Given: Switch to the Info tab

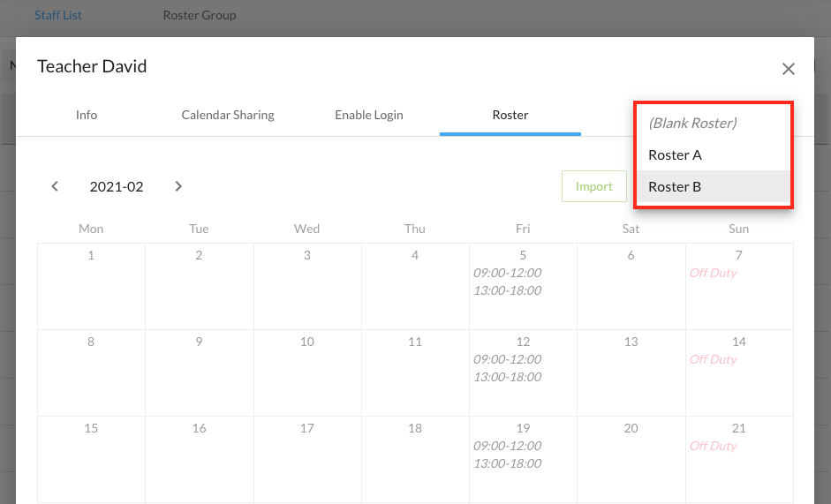Looking at the screenshot, I should tap(87, 115).
